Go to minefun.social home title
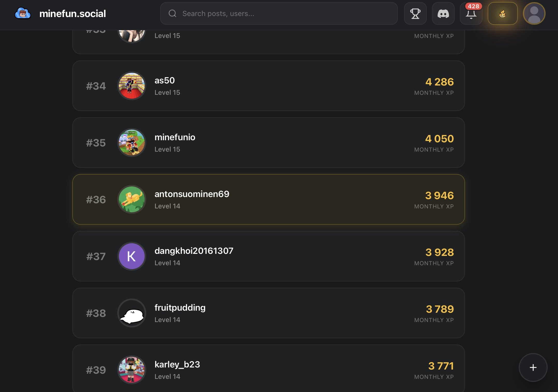Viewport: 558px width, 392px height. click(x=73, y=13)
